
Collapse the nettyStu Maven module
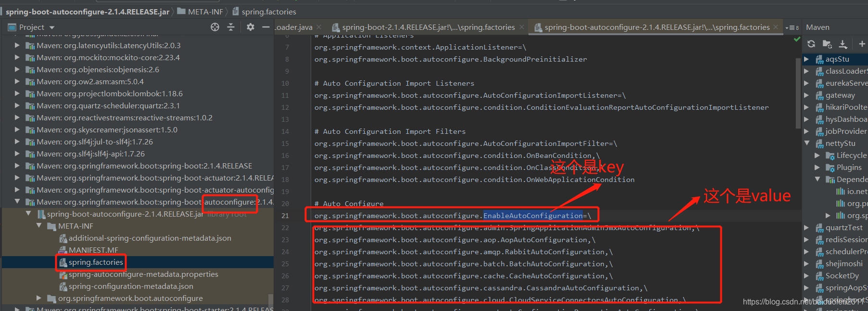click(x=806, y=143)
